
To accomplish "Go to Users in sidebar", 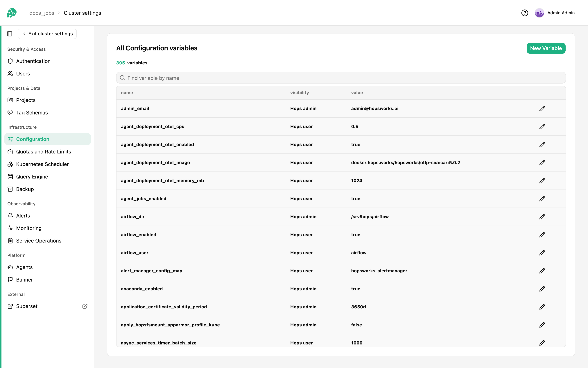I will coord(48,73).
